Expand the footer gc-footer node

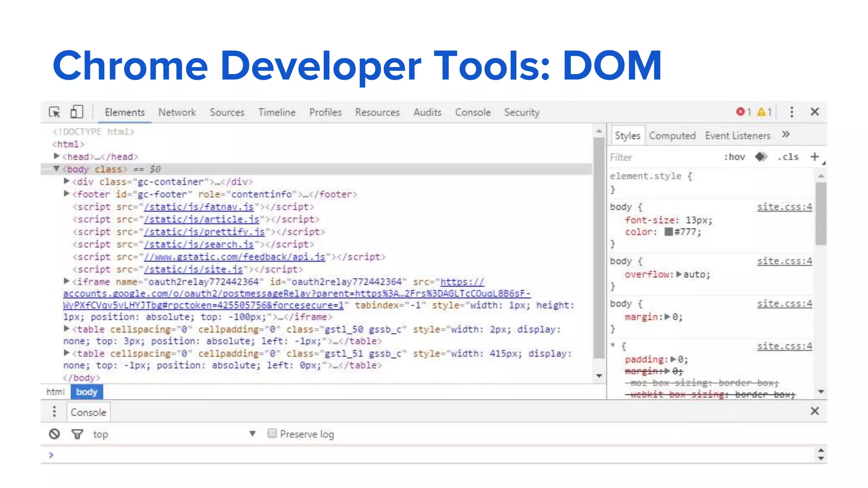(67, 194)
